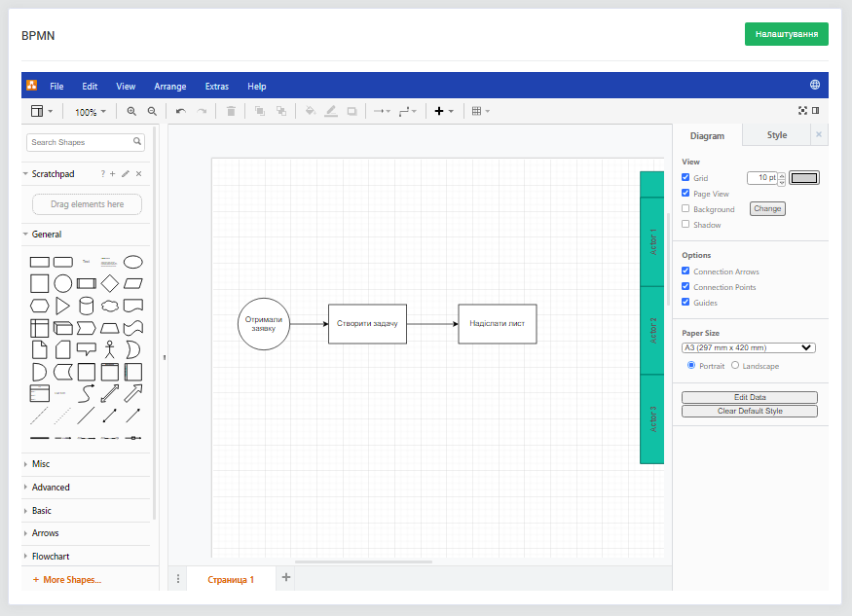Select the cloud shape in General palette

(x=110, y=306)
